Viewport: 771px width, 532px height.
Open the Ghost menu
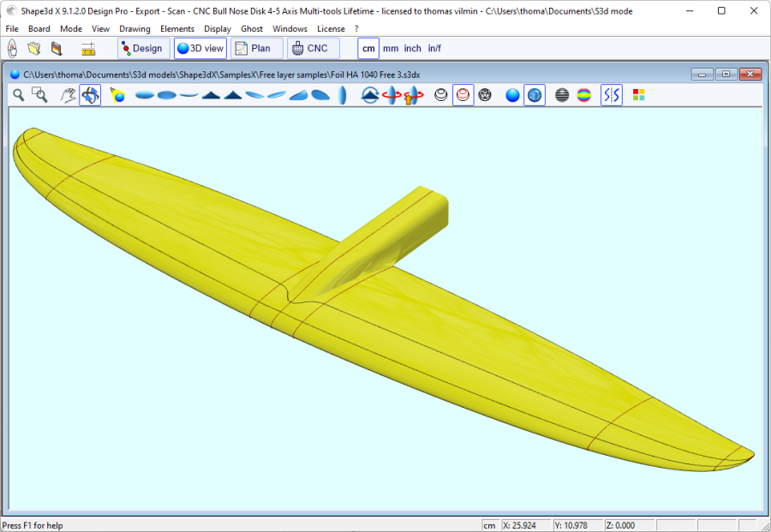point(252,28)
